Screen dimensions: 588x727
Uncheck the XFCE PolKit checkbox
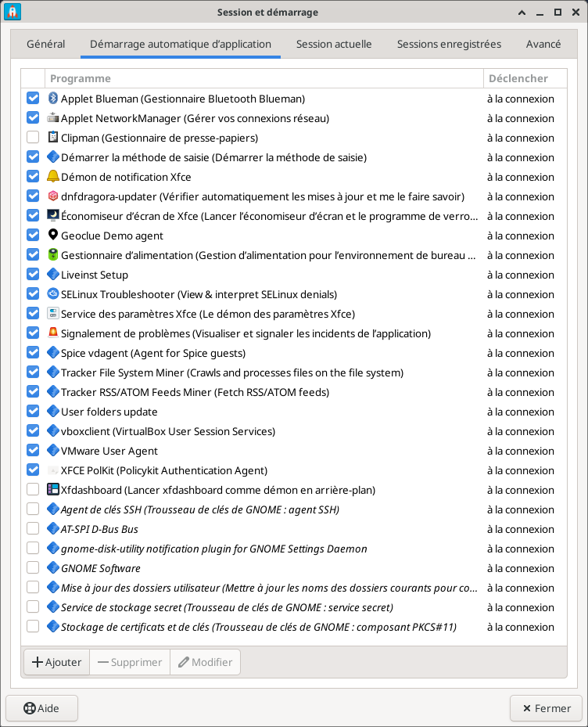[33, 470]
